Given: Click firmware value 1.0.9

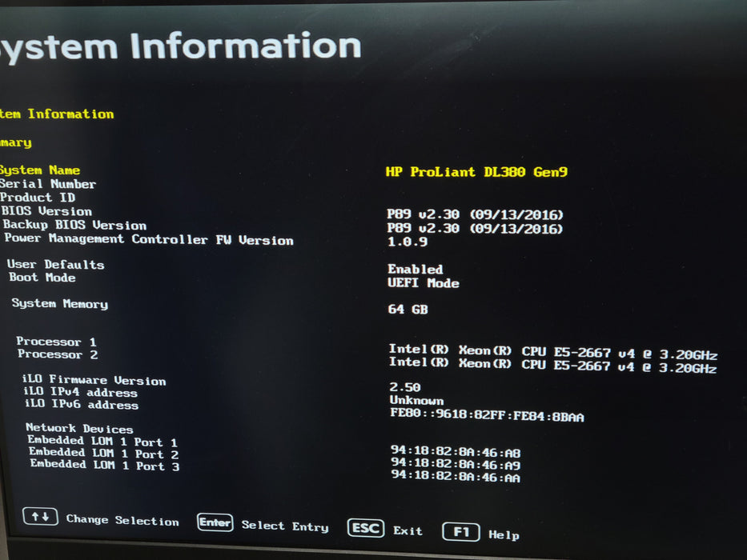Looking at the screenshot, I should [x=408, y=242].
